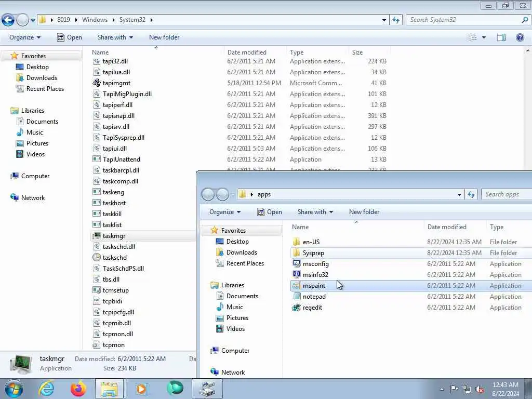Sort by Name column in apps window
Viewport: 532px width, 399px height.
point(300,227)
